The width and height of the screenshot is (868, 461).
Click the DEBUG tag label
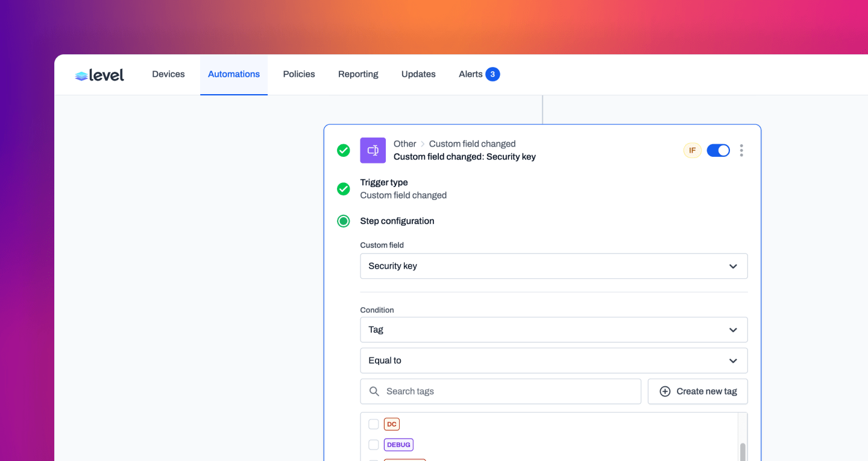(398, 445)
